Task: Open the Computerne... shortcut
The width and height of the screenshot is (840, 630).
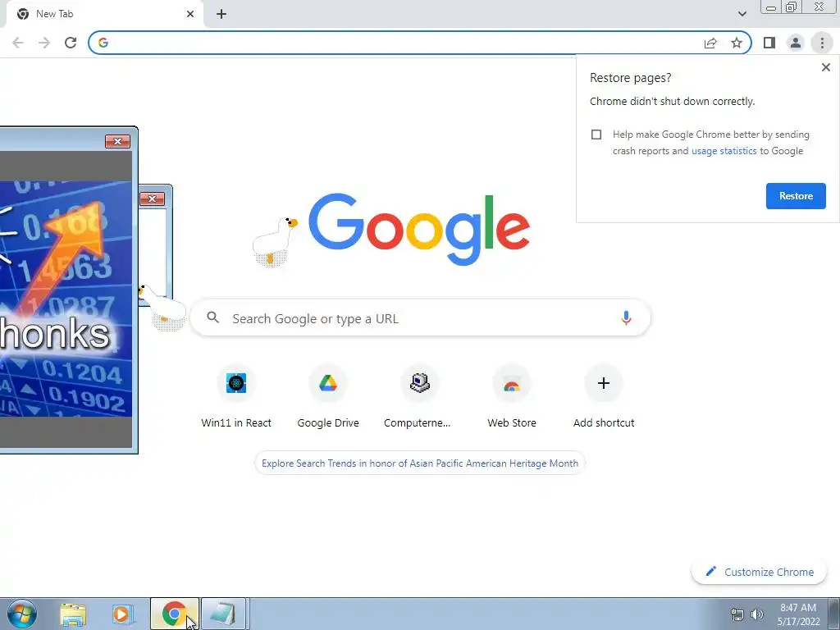Action: point(419,396)
